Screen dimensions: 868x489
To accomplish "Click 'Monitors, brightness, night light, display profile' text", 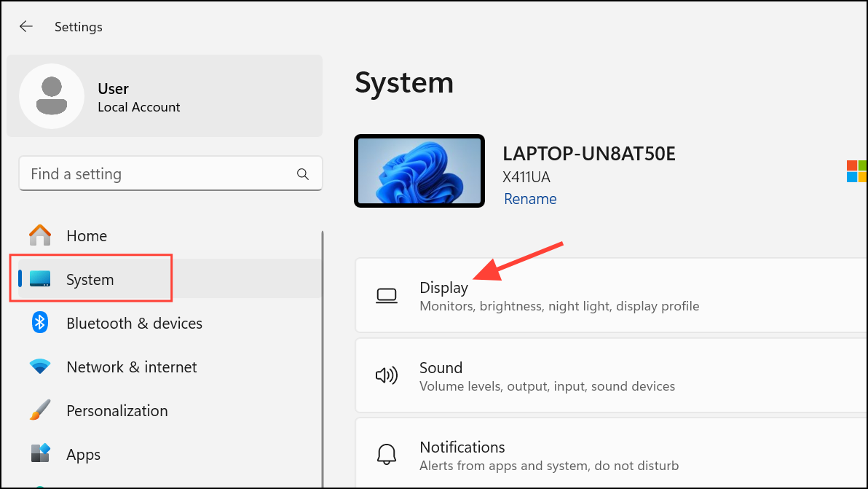I will (559, 306).
